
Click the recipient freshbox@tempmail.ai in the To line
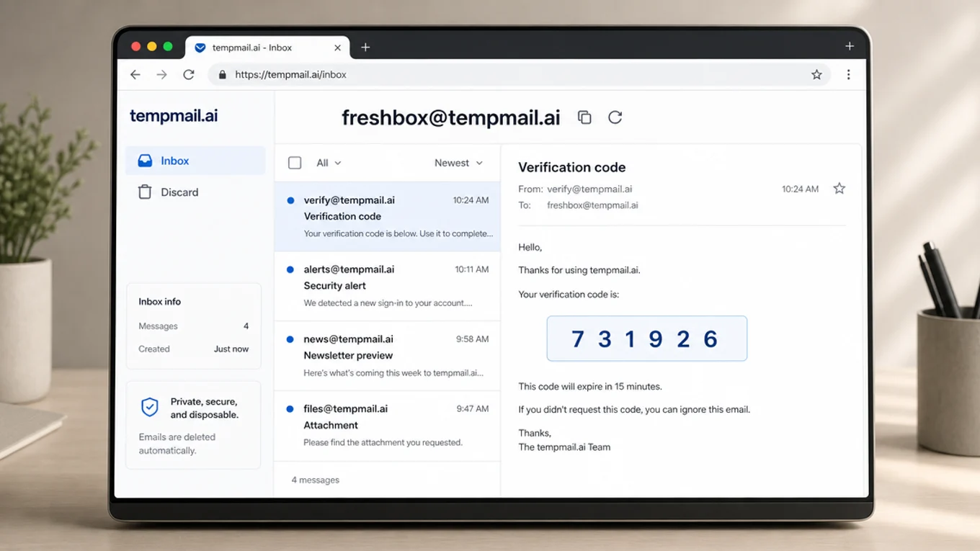point(592,205)
